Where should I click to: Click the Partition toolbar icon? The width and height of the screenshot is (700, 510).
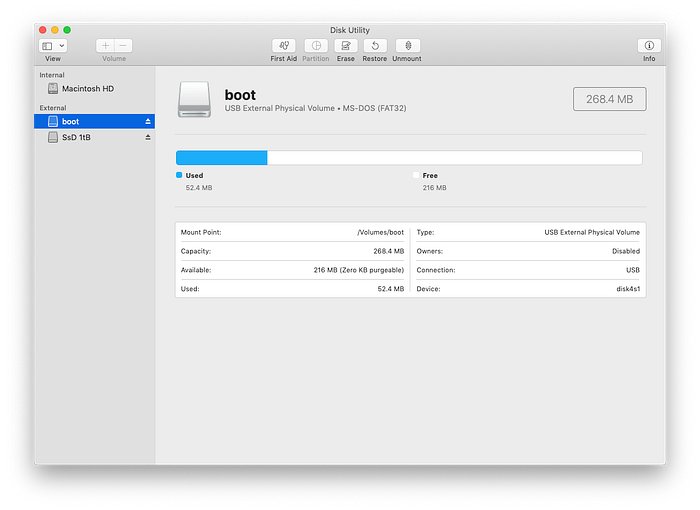click(x=316, y=46)
